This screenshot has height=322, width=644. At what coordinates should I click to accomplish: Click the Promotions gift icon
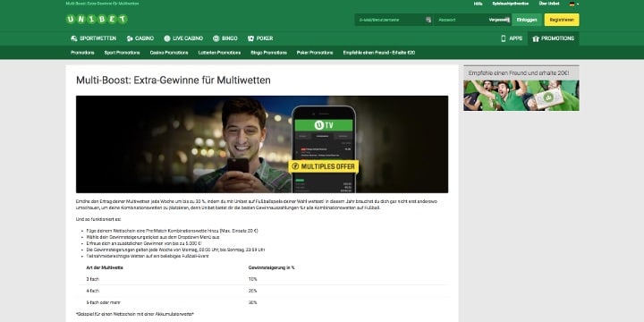536,38
